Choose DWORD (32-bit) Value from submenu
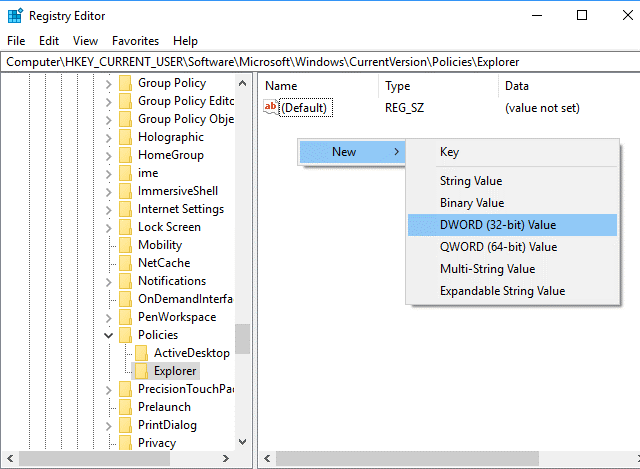Viewport: 640px width, 469px height. pyautogui.click(x=512, y=225)
